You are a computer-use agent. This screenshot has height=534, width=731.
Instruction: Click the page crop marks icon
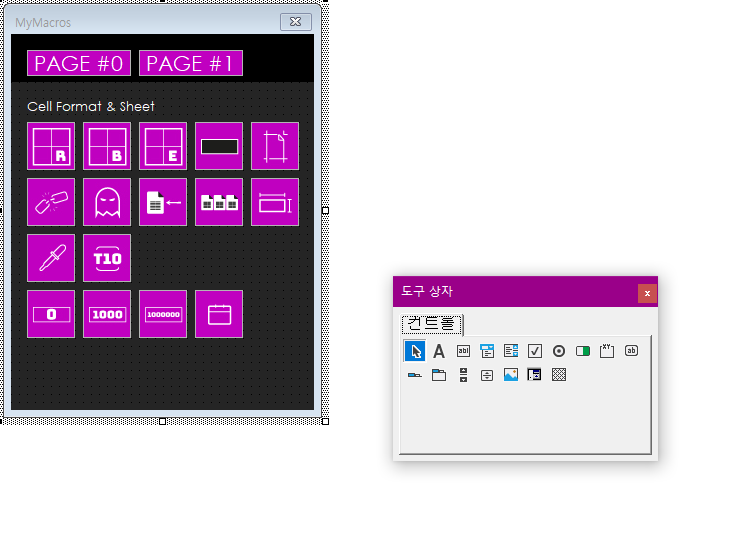pos(275,146)
